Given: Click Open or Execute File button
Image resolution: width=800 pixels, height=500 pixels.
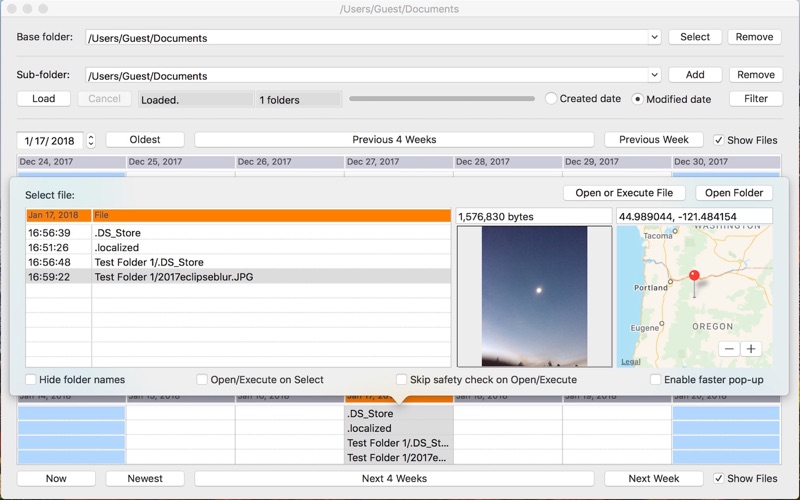Looking at the screenshot, I should (x=624, y=193).
